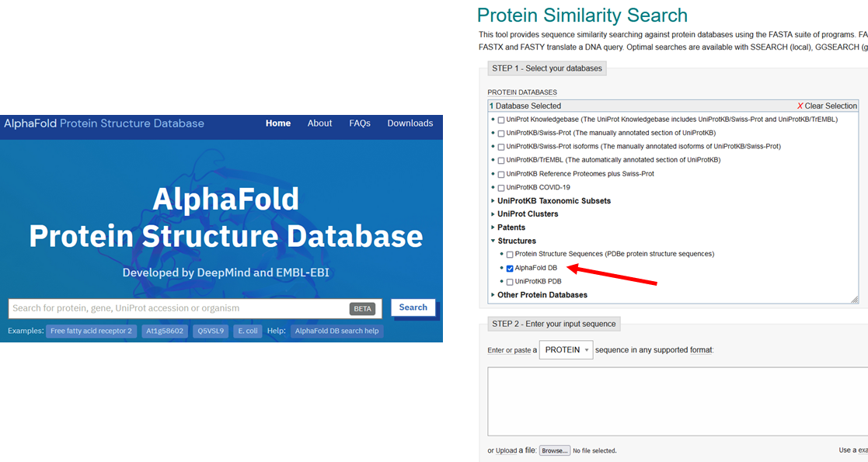
Task: Open the FAQs navigation link
Action: tap(360, 123)
